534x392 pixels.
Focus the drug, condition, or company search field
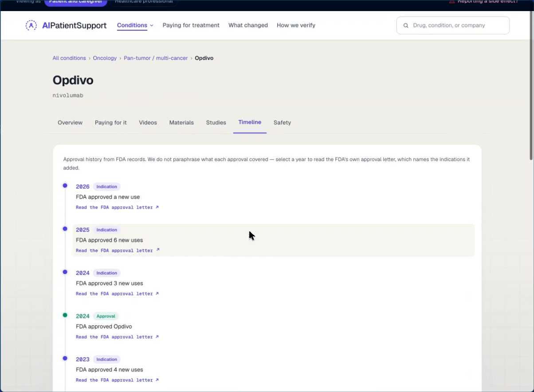(x=453, y=25)
